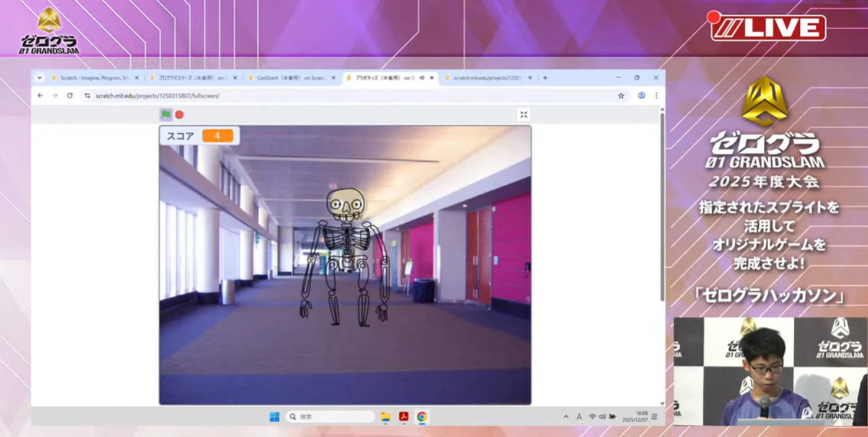Viewport: 868px width, 437px height.
Task: Reload the Scratch project page
Action: 69,96
